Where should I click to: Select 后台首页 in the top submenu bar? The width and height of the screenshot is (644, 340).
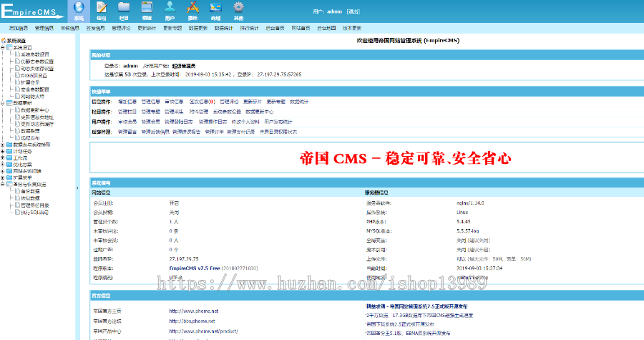point(275,29)
